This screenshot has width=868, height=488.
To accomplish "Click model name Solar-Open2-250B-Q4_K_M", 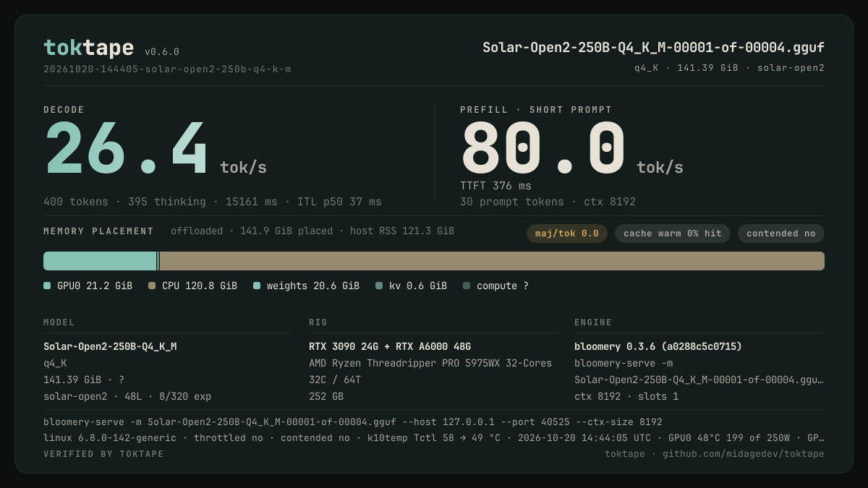I will tap(110, 347).
